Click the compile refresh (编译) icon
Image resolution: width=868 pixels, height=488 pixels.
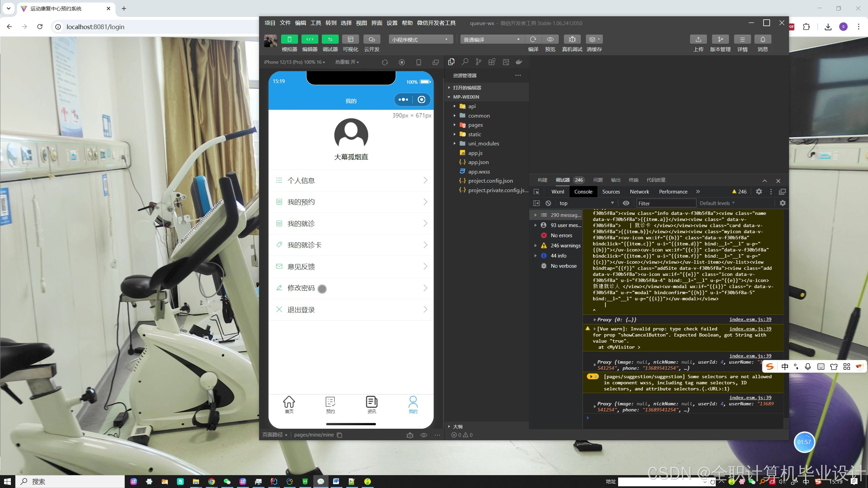pyautogui.click(x=533, y=39)
